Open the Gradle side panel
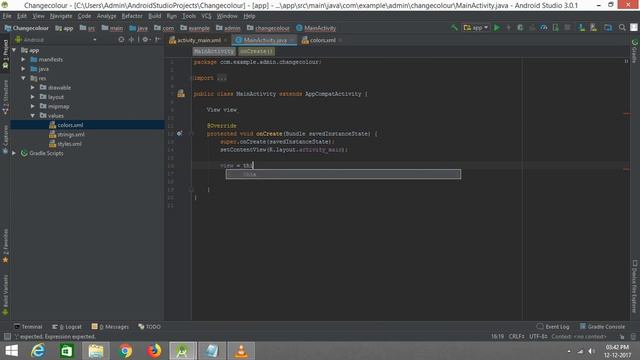Viewport: 640px width, 360px height. (x=635, y=51)
